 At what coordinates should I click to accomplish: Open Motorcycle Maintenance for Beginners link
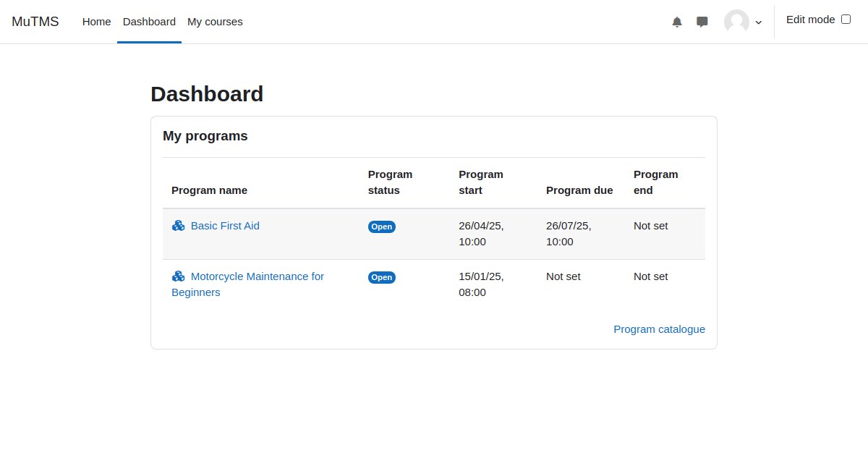[x=248, y=284]
